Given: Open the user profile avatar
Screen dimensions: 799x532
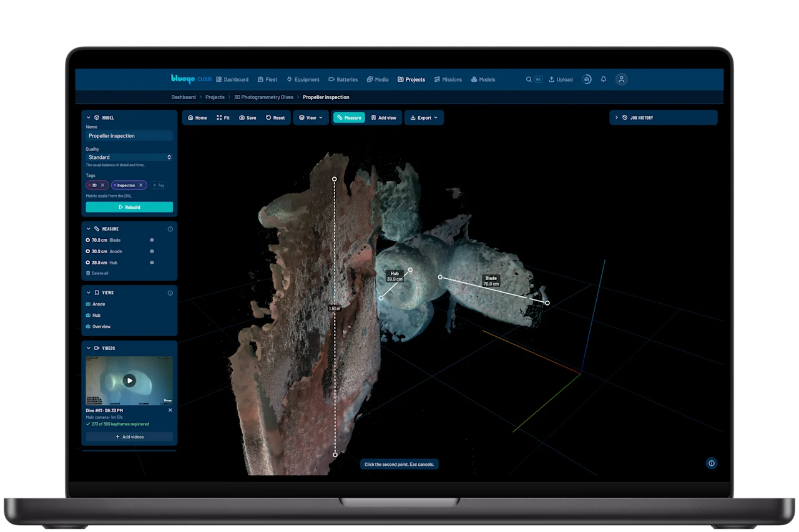Looking at the screenshot, I should tap(621, 79).
